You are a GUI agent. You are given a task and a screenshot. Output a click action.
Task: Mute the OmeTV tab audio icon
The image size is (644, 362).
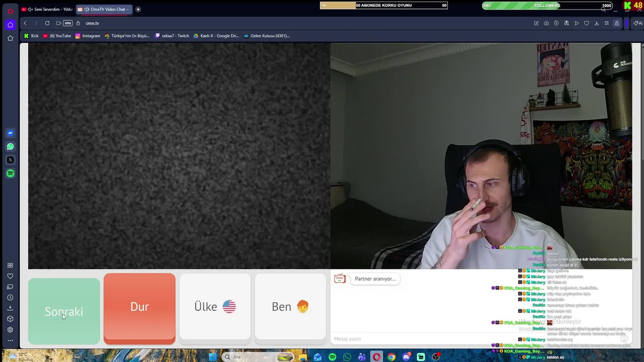click(87, 9)
